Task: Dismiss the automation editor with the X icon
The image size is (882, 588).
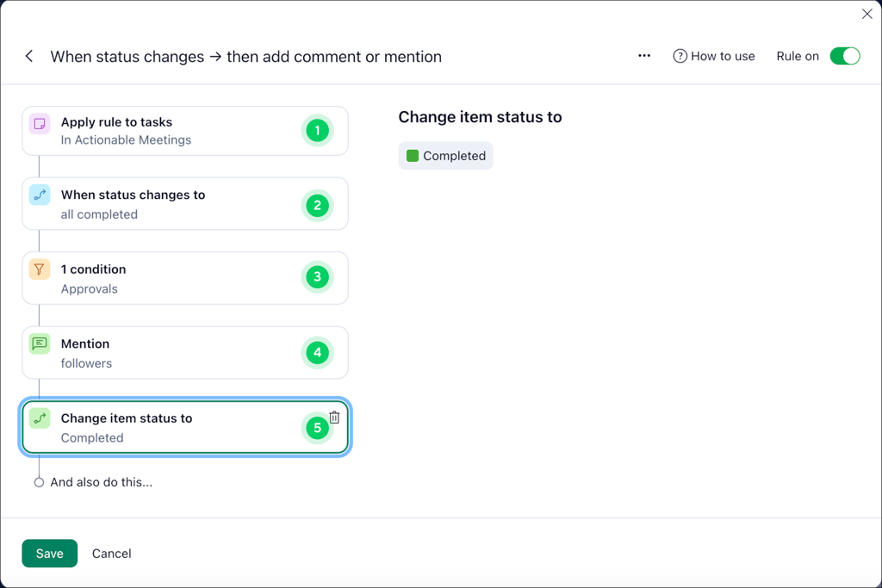Action: click(866, 14)
